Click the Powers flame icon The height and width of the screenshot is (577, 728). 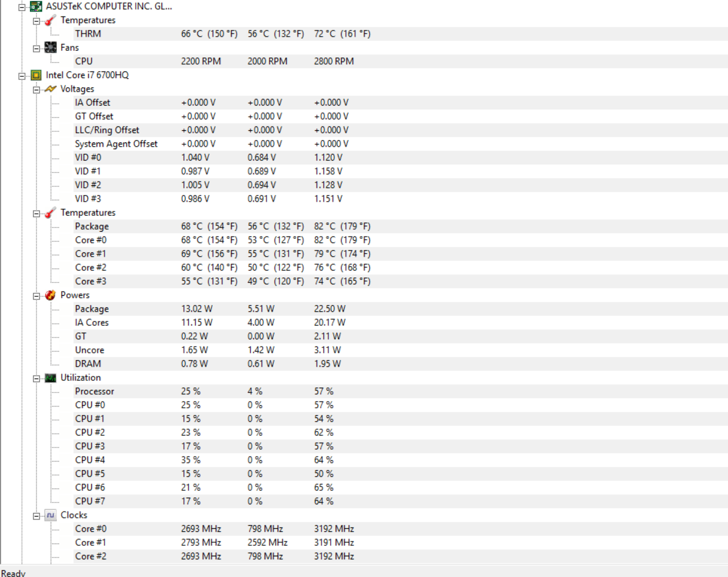(51, 295)
